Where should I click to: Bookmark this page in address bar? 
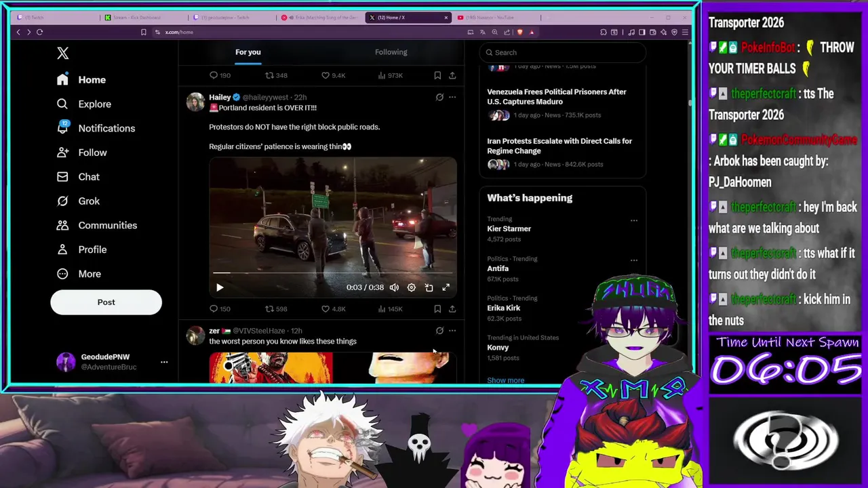(143, 32)
